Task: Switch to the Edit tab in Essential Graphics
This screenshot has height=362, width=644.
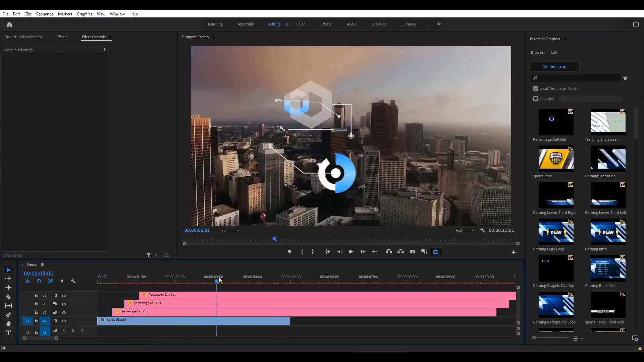Action: pyautogui.click(x=554, y=52)
